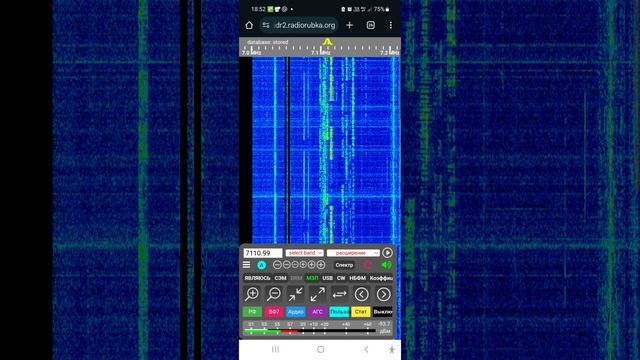The height and width of the screenshot is (360, 640).
Task: Click the blue 'Аудио' button
Action: 296,312
